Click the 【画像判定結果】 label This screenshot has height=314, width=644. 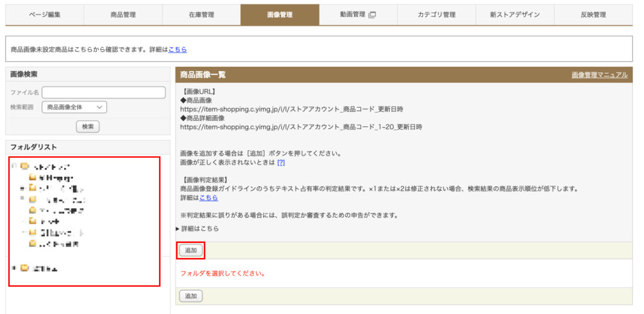point(204,180)
